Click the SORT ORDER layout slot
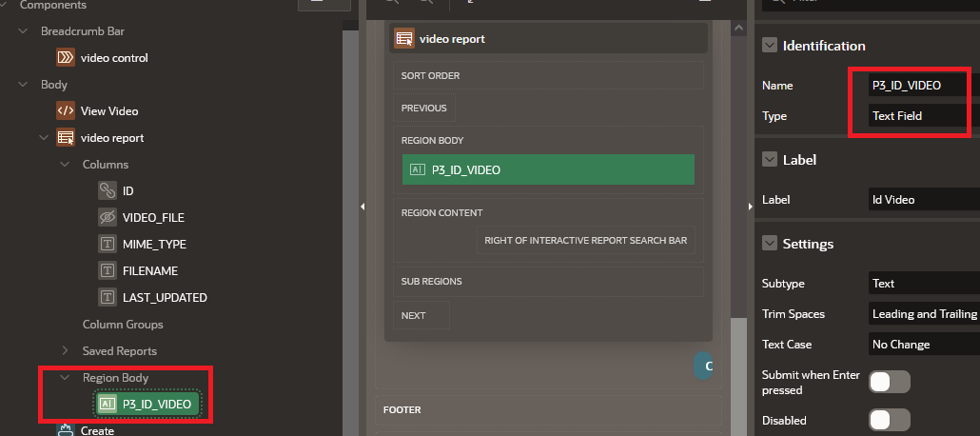Screen dimensions: 980x436 (x=548, y=75)
